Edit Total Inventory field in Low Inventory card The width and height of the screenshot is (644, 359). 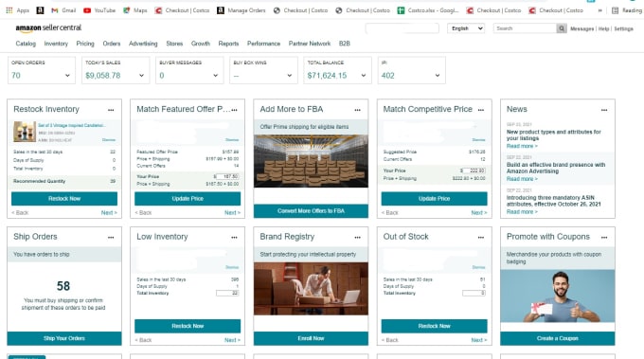[227, 294]
